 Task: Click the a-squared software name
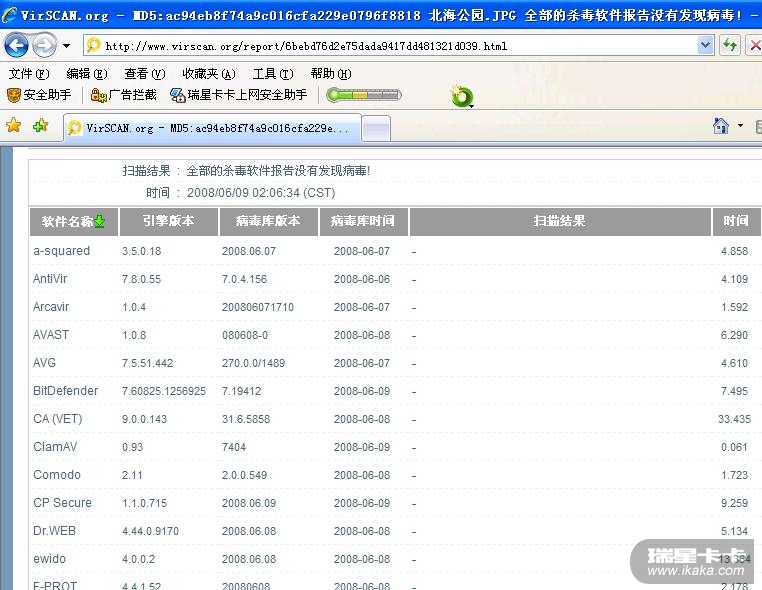click(x=62, y=251)
